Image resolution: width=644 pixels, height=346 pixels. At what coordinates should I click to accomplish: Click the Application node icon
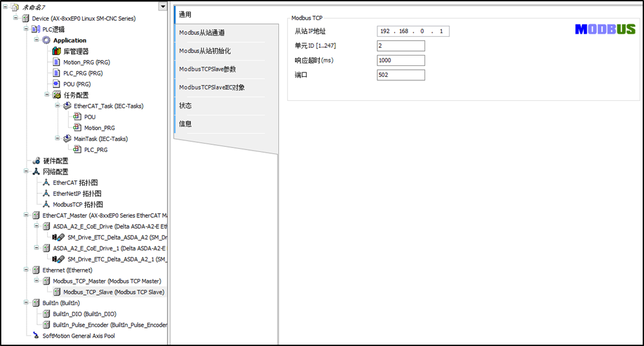46,40
